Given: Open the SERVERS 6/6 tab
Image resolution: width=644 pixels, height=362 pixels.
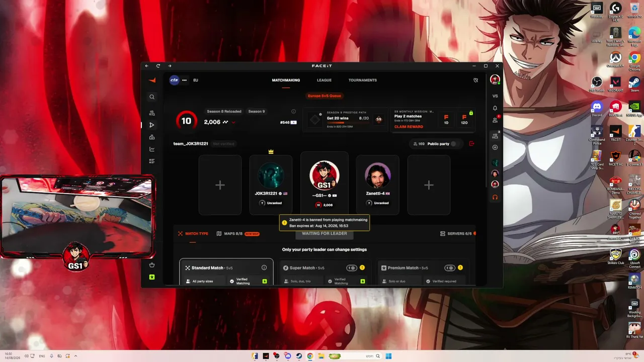Looking at the screenshot, I should pyautogui.click(x=456, y=234).
